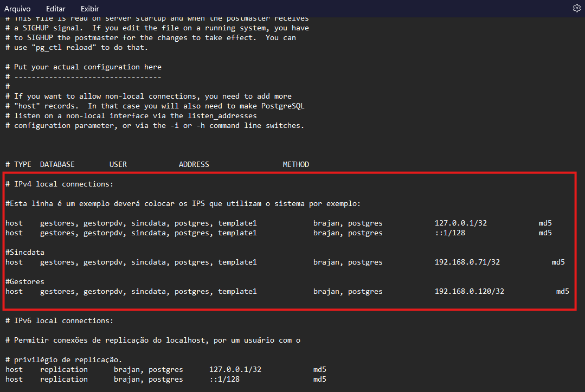Click the "# privilégio de replicação." line
The height and width of the screenshot is (392, 585).
tap(64, 359)
